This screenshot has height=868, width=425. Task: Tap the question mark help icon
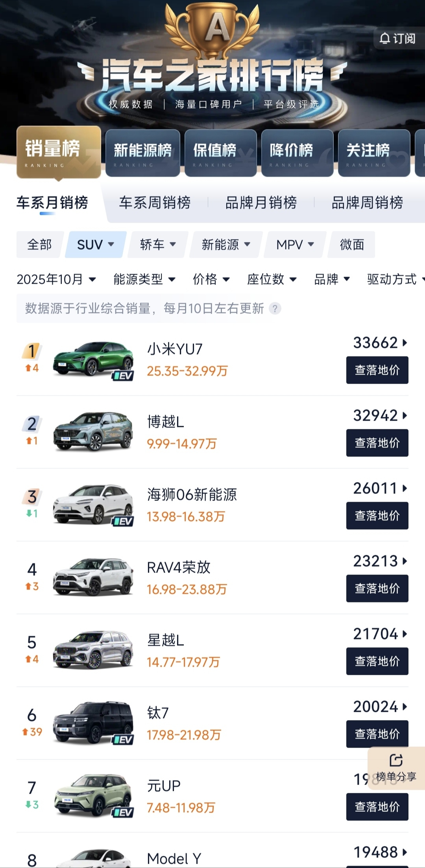pyautogui.click(x=275, y=308)
